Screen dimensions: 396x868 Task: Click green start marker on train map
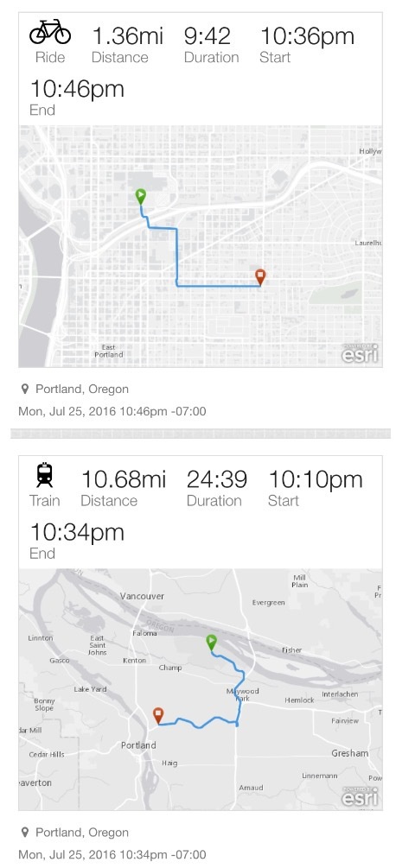click(x=211, y=642)
